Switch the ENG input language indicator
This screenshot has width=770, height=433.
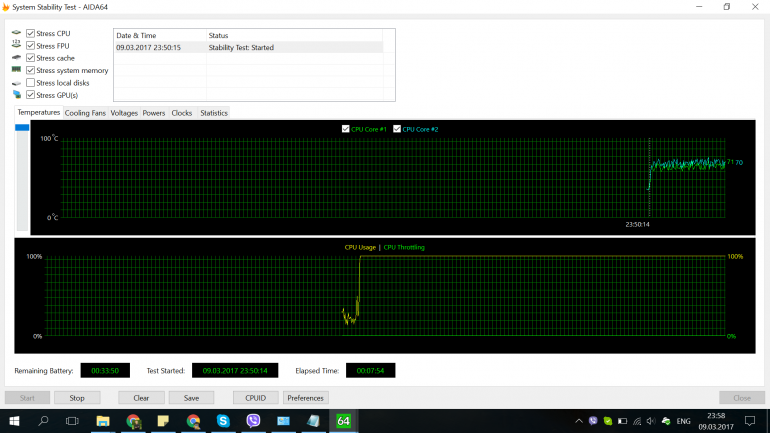pyautogui.click(x=683, y=421)
